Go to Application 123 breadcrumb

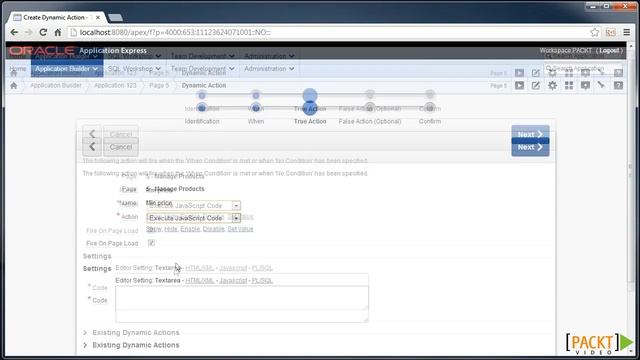pos(115,85)
